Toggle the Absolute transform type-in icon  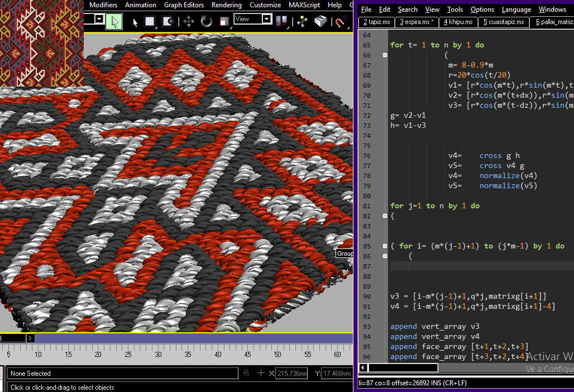point(261,373)
